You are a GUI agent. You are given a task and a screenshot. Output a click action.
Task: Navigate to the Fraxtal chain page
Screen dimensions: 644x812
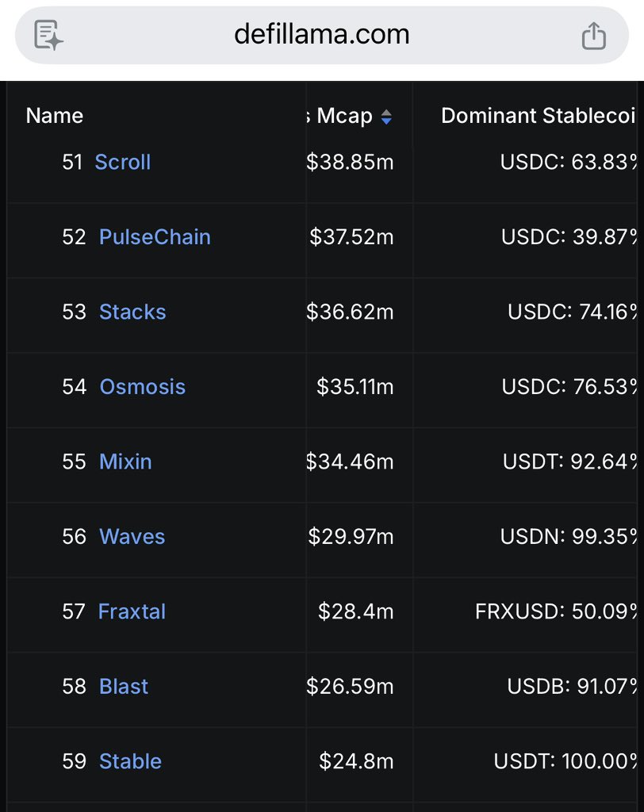[132, 611]
